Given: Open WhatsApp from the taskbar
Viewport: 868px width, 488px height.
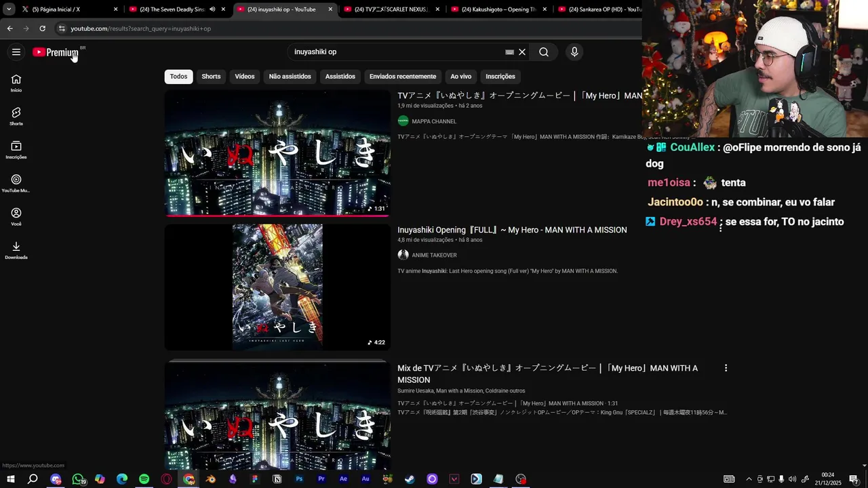Looking at the screenshot, I should coord(78,479).
